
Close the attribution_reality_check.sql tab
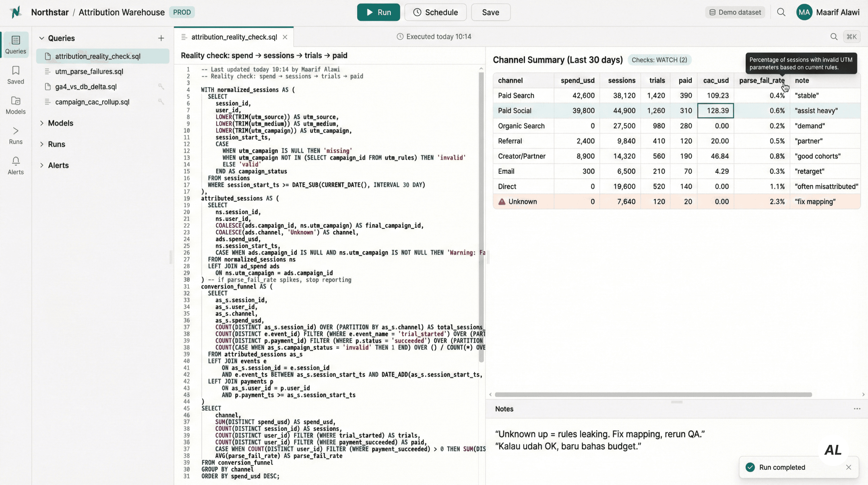pyautogui.click(x=285, y=37)
